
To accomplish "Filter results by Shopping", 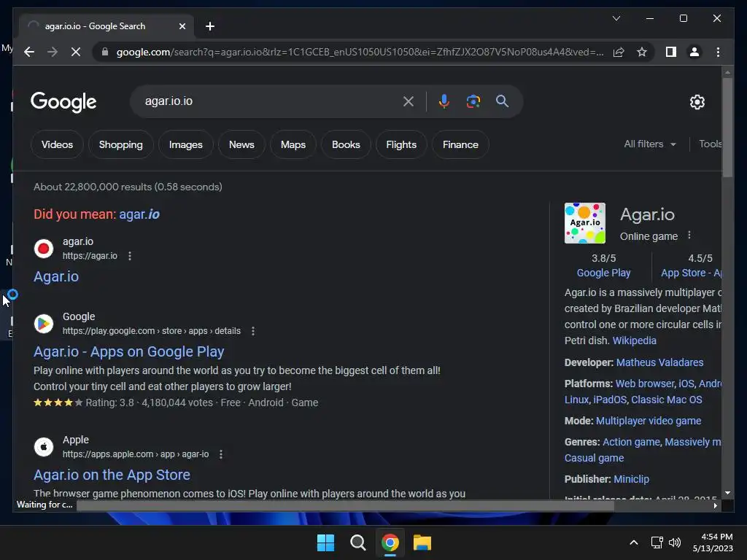I will point(120,145).
